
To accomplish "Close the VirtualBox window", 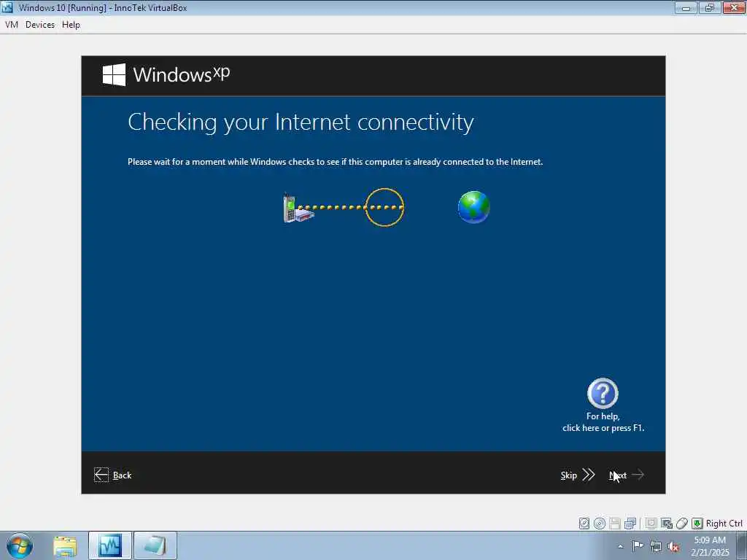I will [x=734, y=7].
